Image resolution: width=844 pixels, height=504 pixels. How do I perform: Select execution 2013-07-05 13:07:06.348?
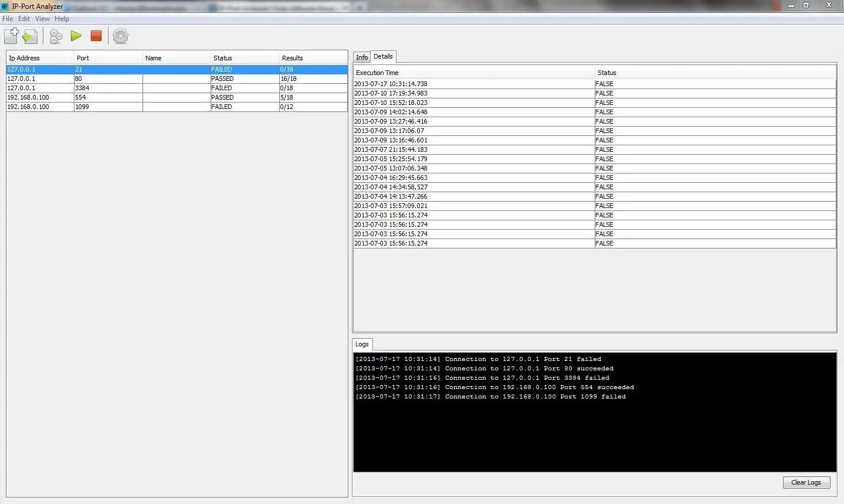click(x=595, y=168)
